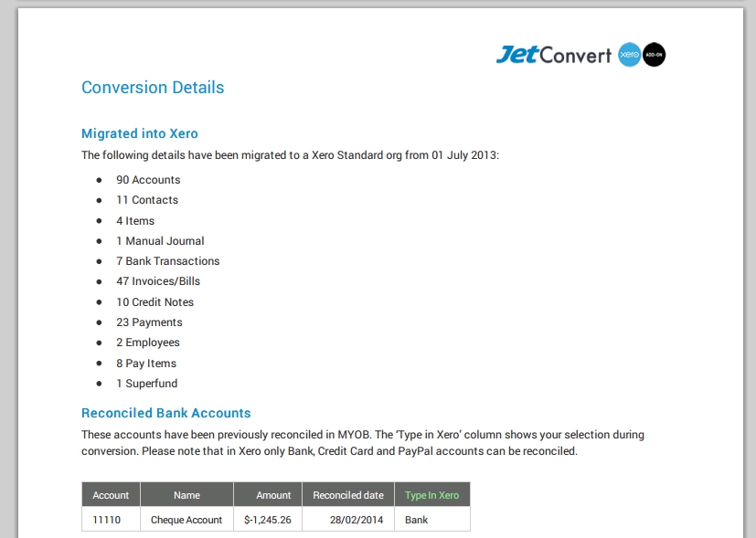
Task: Select the 1 Superfund list item
Action: click(x=146, y=384)
